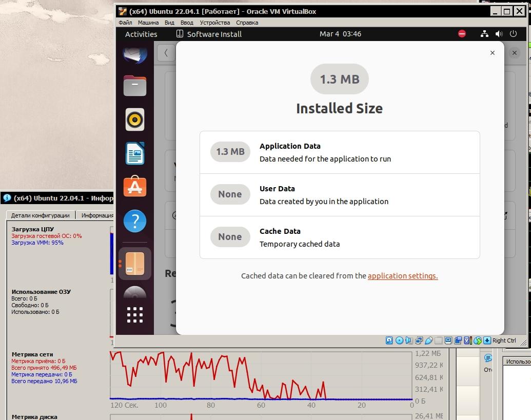Follow the application settings link
Image resolution: width=531 pixels, height=420 pixels.
click(x=403, y=276)
